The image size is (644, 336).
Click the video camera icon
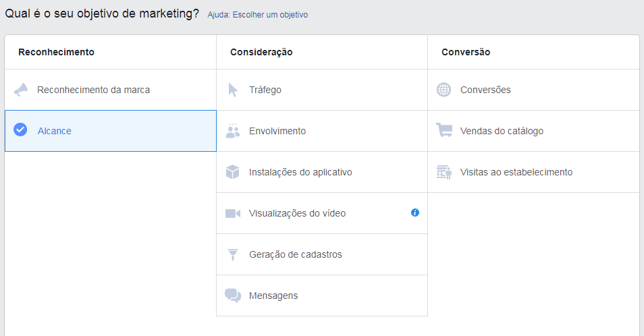(233, 213)
